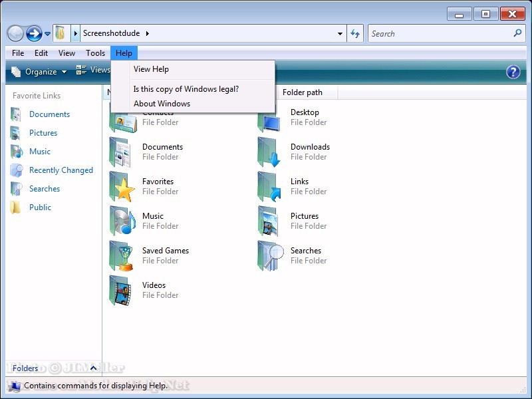Click the folder icon in address bar

pos(61,33)
